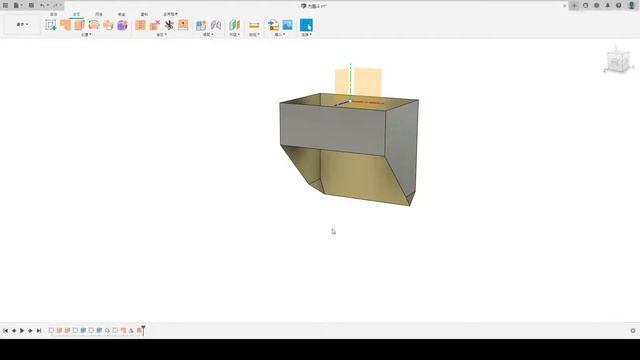640x360 pixels.
Task: Expand the Insert group dropdown
Action: (280, 35)
